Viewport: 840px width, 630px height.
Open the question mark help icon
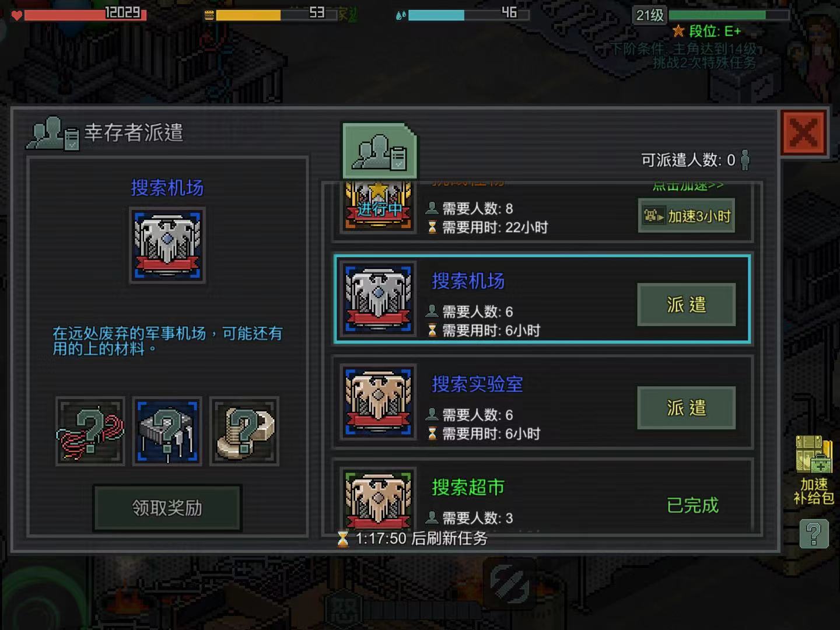tap(814, 533)
